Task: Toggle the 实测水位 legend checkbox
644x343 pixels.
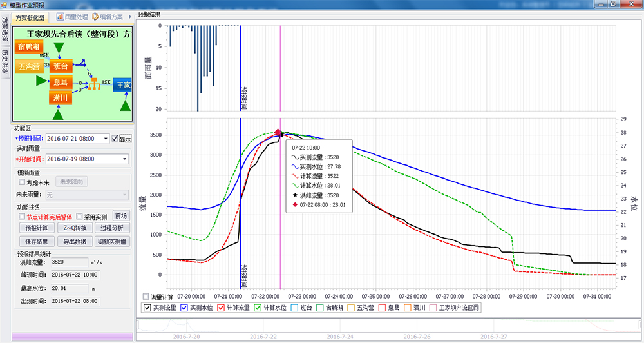Action: tap(185, 308)
